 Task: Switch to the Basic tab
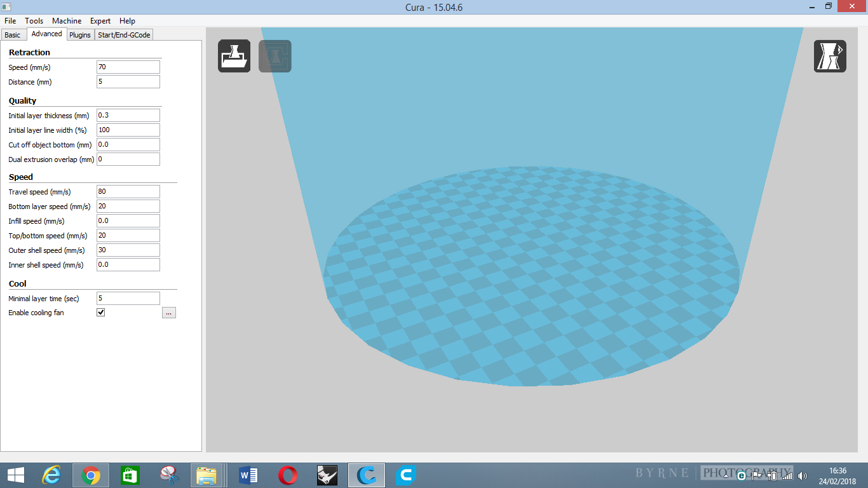(13, 35)
